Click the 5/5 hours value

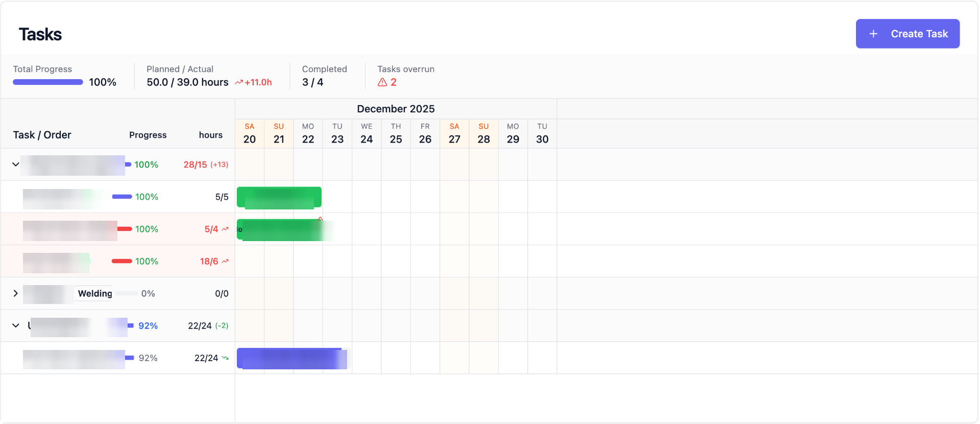click(222, 197)
